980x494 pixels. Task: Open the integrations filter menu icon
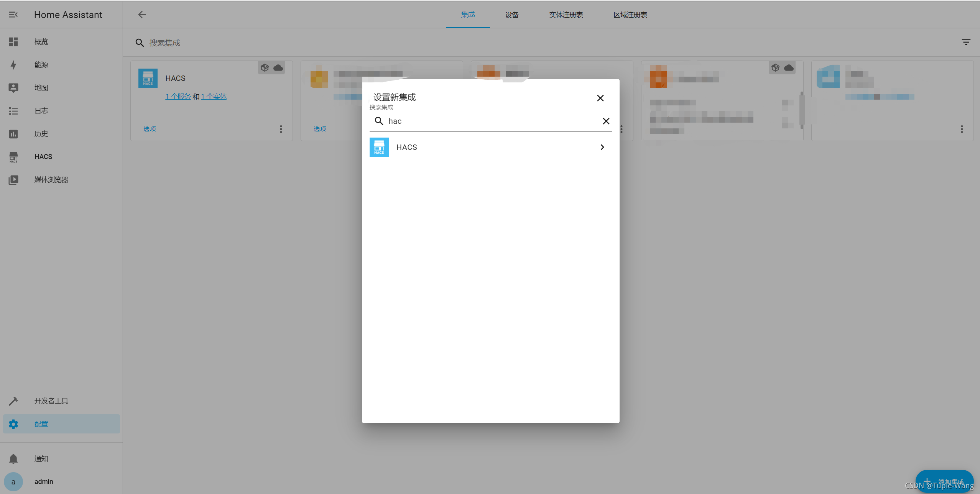(x=966, y=42)
